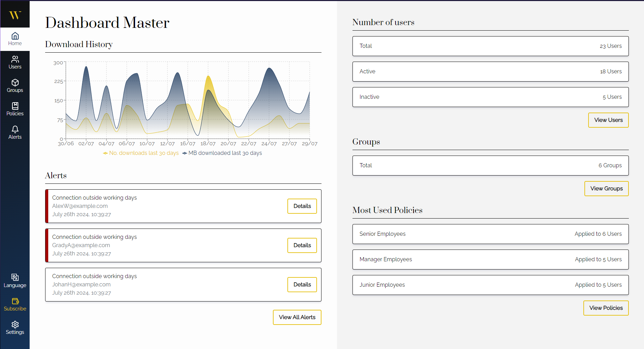The width and height of the screenshot is (644, 349).
Task: Open Details for AlexW@example.com alert
Action: pyautogui.click(x=302, y=206)
